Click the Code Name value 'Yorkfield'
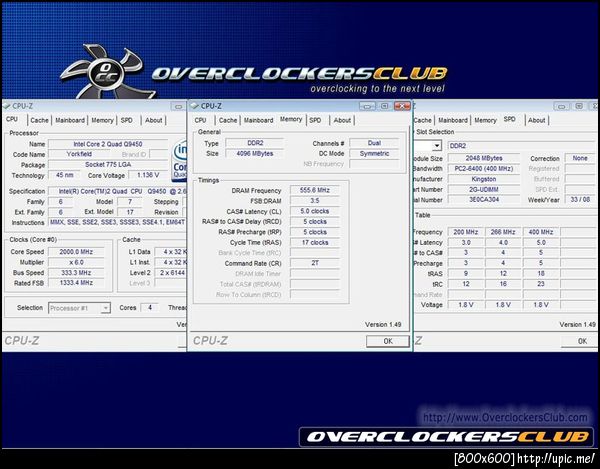The height and width of the screenshot is (469, 600). (79, 154)
